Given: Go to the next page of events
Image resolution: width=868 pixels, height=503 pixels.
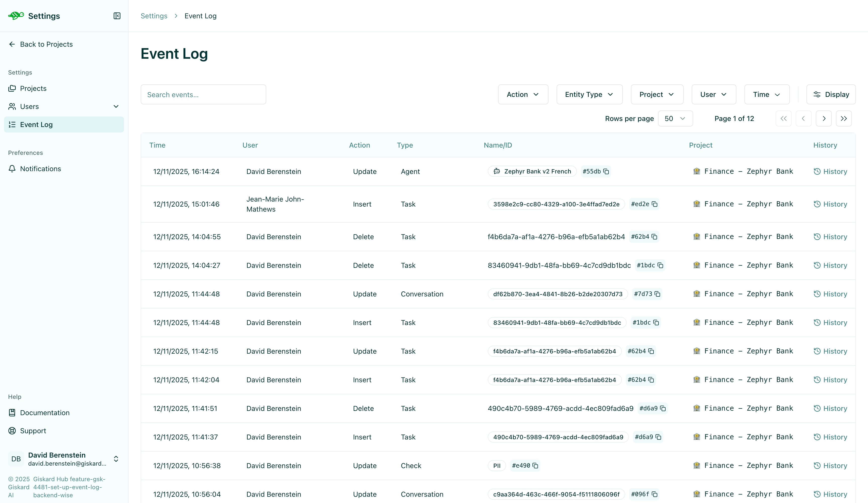Looking at the screenshot, I should pyautogui.click(x=824, y=118).
